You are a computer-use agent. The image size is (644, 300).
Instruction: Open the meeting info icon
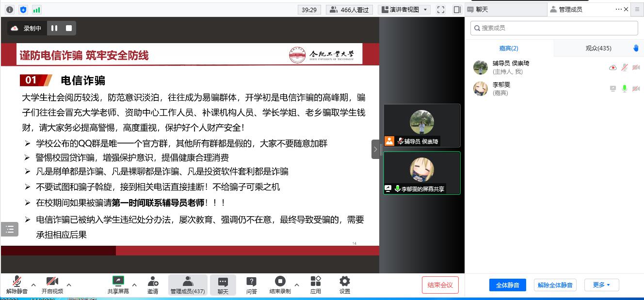point(10,10)
